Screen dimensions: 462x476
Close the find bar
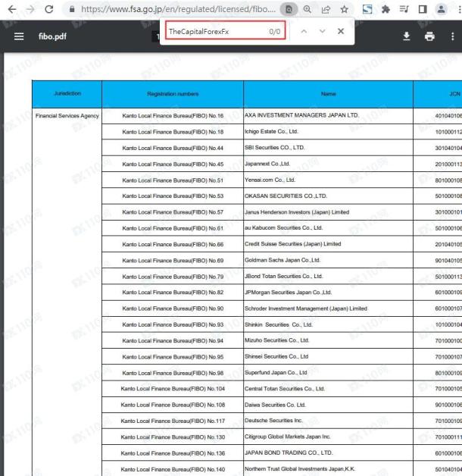[341, 31]
